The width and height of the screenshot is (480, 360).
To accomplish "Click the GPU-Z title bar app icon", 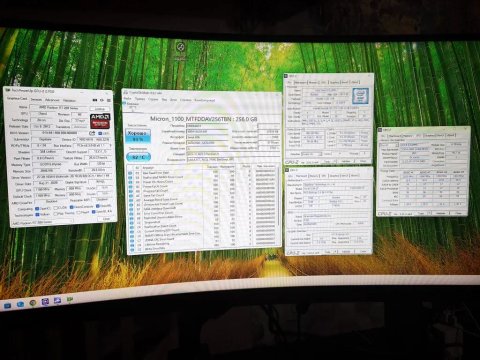I will [x=8, y=90].
